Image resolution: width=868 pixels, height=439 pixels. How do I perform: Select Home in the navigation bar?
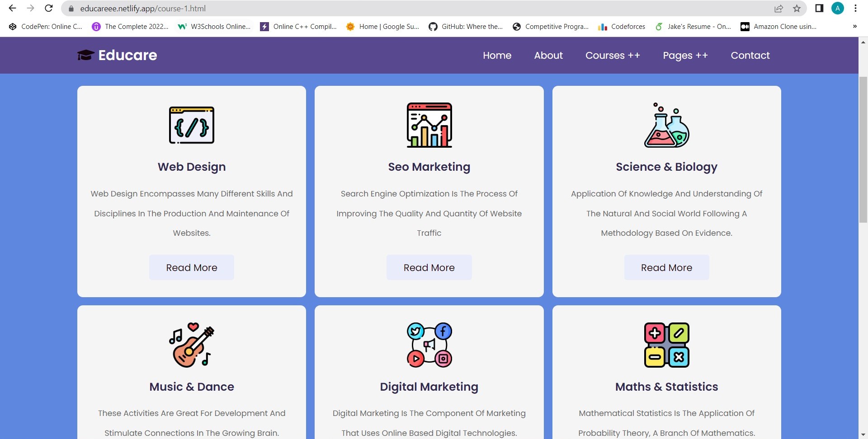[497, 55]
